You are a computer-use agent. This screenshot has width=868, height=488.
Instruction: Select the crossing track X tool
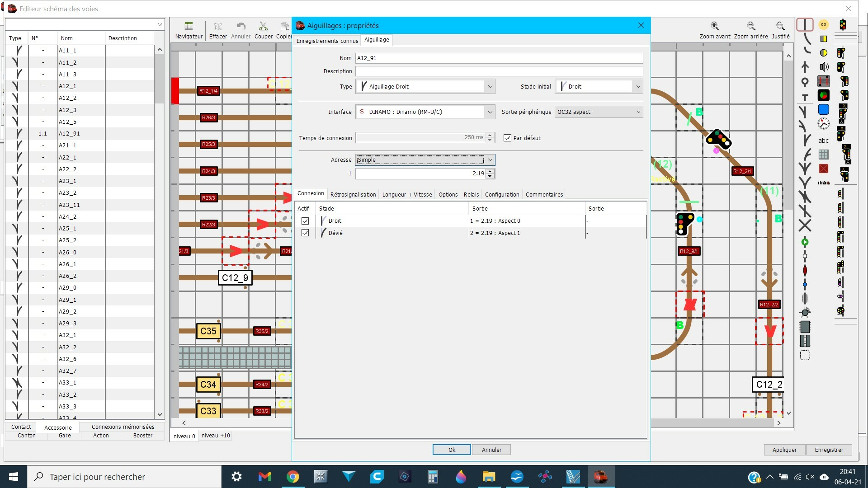[x=805, y=225]
